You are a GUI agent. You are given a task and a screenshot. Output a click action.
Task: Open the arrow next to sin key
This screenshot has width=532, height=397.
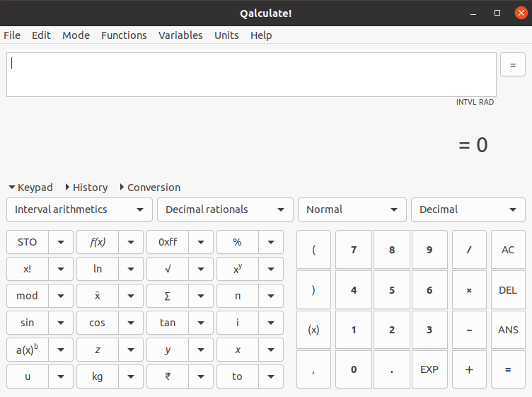point(61,323)
